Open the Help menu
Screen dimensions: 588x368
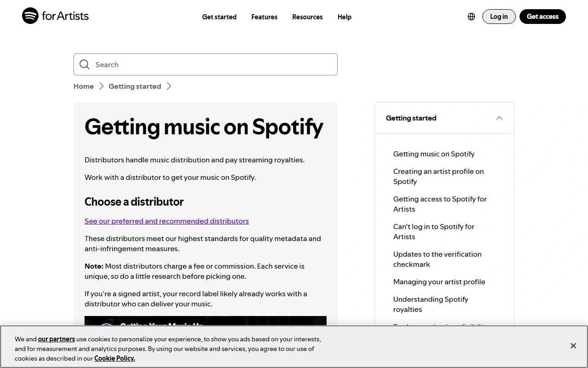coord(345,17)
